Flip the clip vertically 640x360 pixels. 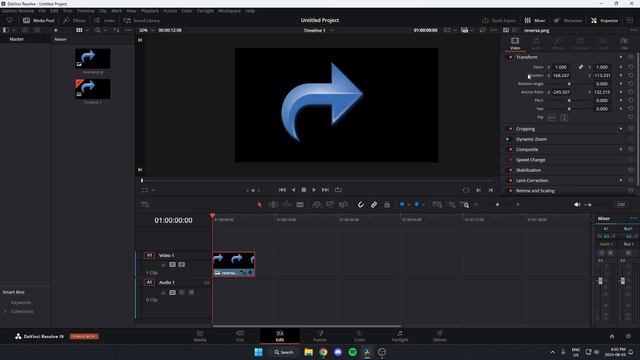tap(564, 118)
